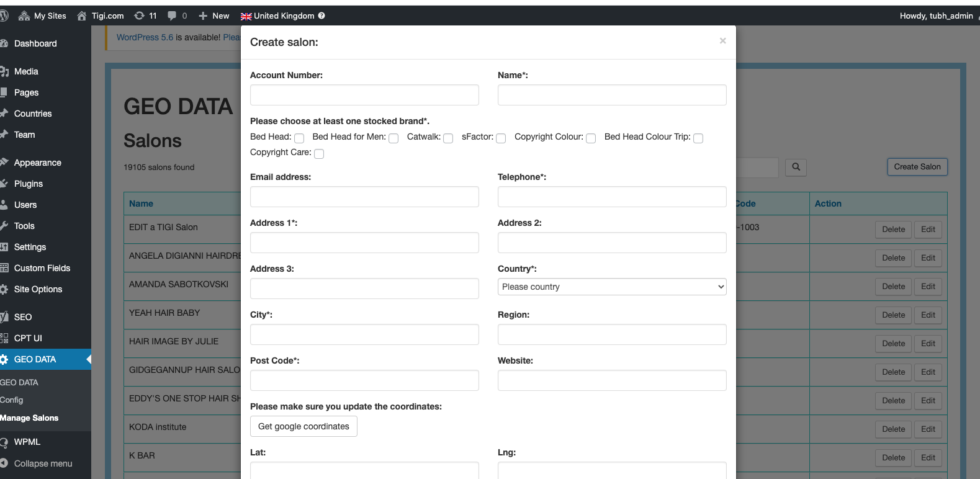Image resolution: width=980 pixels, height=479 pixels.
Task: Click the comments bubble icon
Action: (x=172, y=16)
